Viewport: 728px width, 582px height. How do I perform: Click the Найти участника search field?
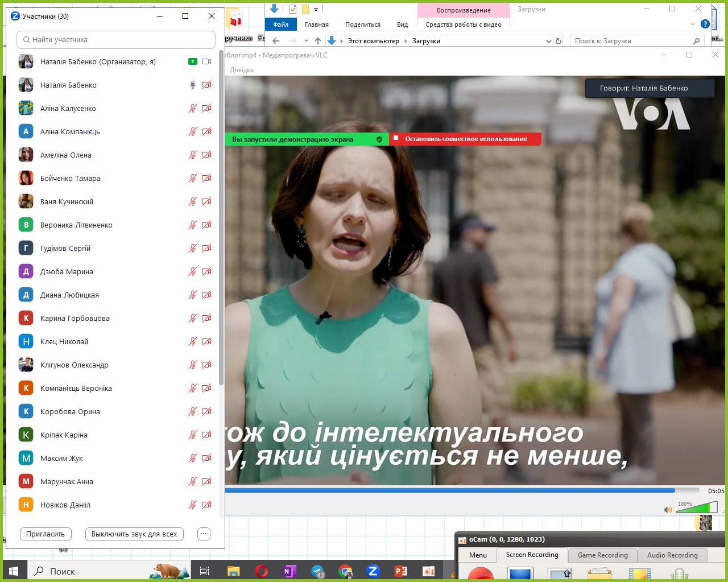point(117,40)
